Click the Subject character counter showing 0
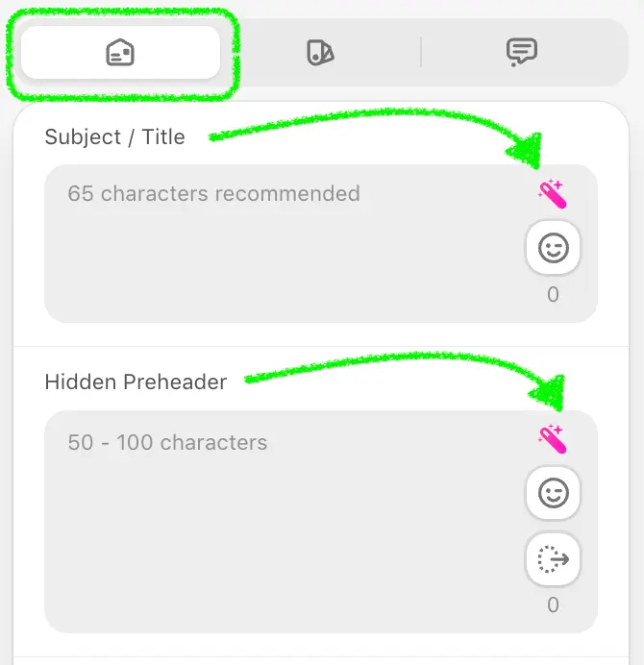The width and height of the screenshot is (644, 665). 553,294
